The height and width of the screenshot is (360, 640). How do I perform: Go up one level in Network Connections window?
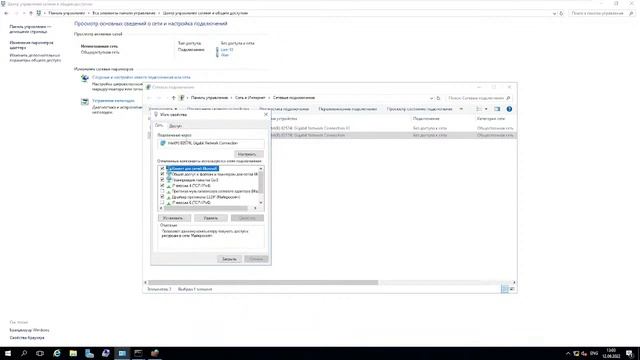pyautogui.click(x=173, y=98)
